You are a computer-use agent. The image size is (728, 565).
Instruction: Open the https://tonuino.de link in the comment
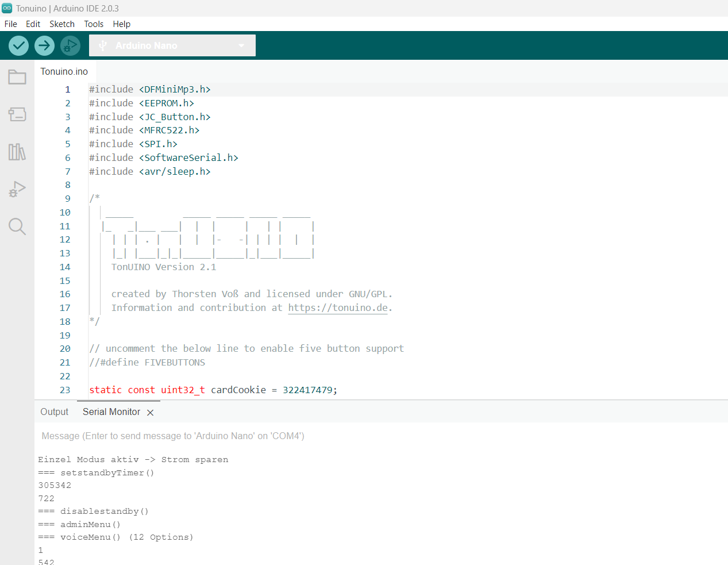(338, 308)
